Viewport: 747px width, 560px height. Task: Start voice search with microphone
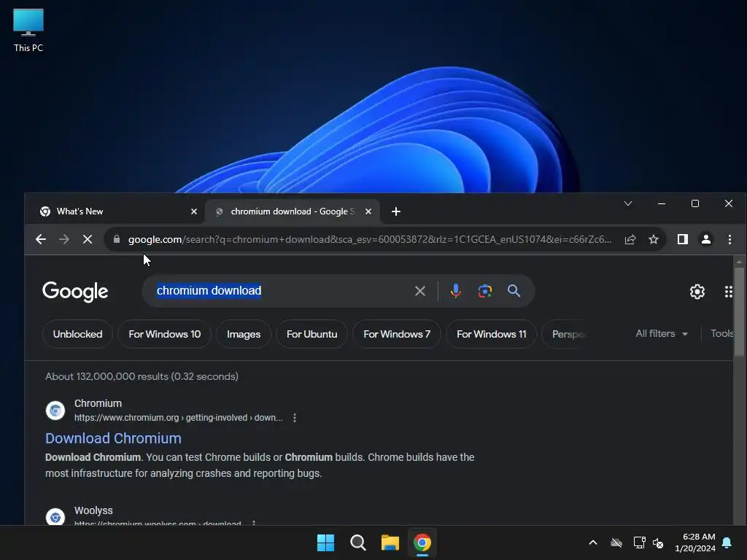(455, 291)
